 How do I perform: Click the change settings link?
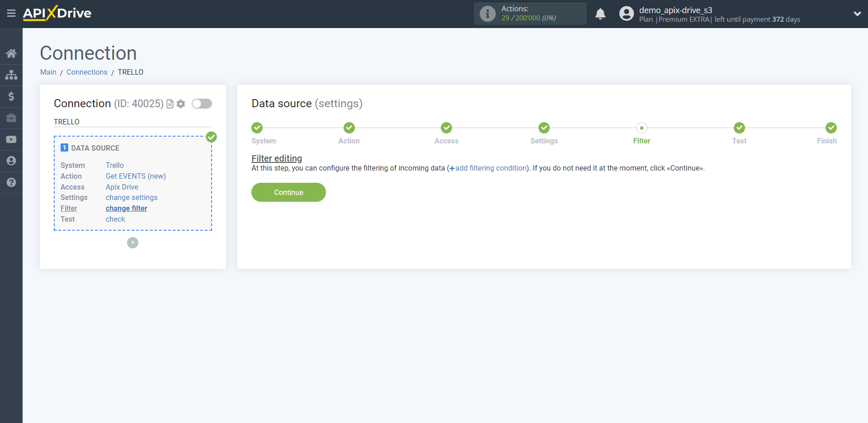coord(132,198)
